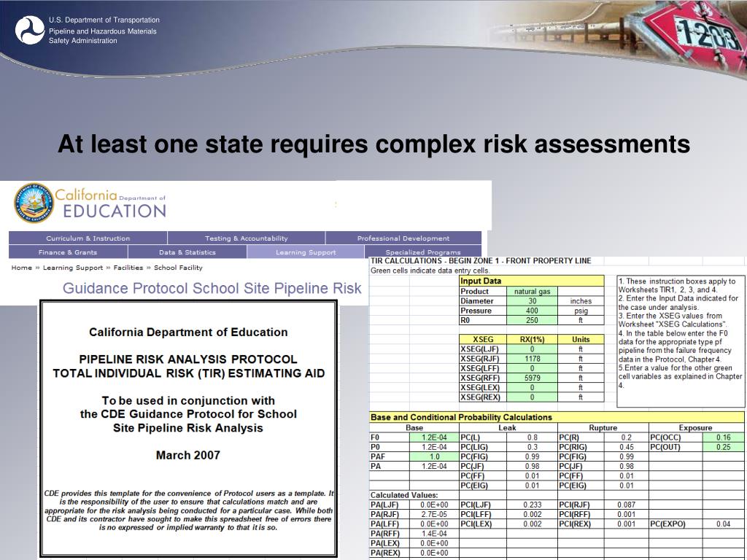Click Guidance Protocol School Site Pipeline Risk heading
The width and height of the screenshot is (747, 560).
[212, 288]
